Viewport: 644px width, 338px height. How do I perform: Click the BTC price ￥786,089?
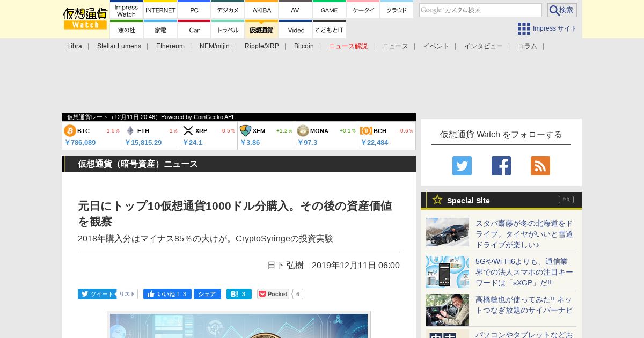tap(80, 143)
